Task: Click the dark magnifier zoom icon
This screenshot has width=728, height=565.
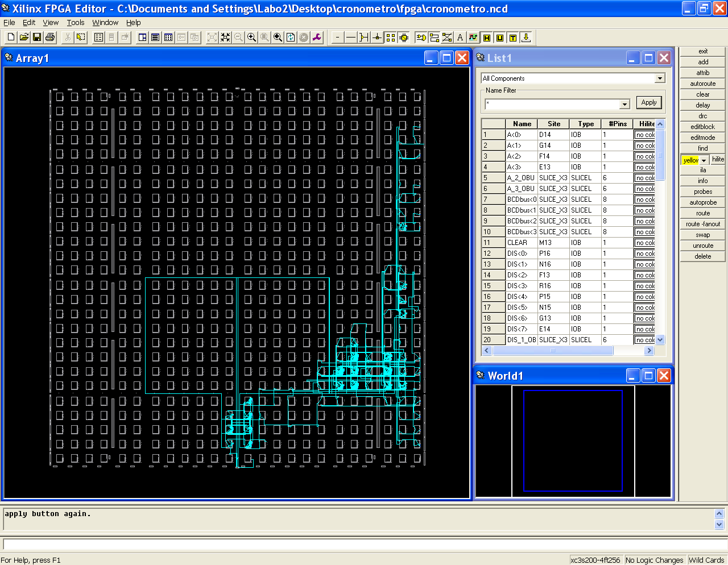Action: click(278, 37)
